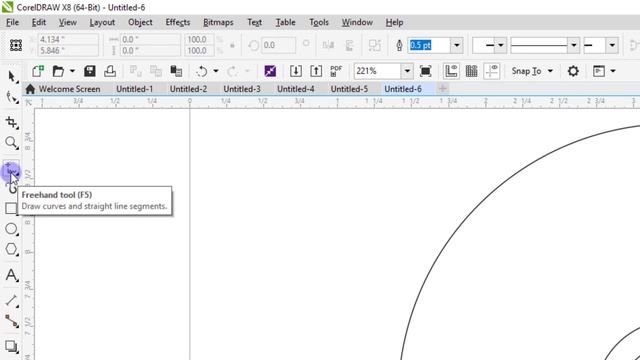Select the Pick tool
The width and height of the screenshot is (640, 360).
click(11, 76)
